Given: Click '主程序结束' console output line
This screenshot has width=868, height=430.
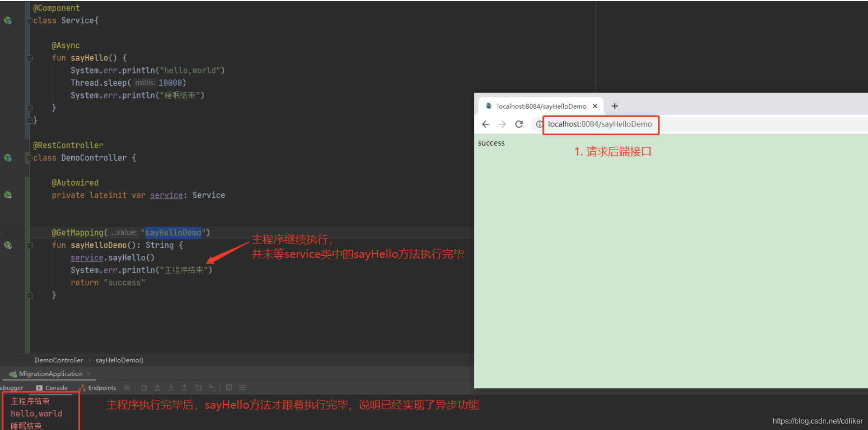Looking at the screenshot, I should click(30, 401).
